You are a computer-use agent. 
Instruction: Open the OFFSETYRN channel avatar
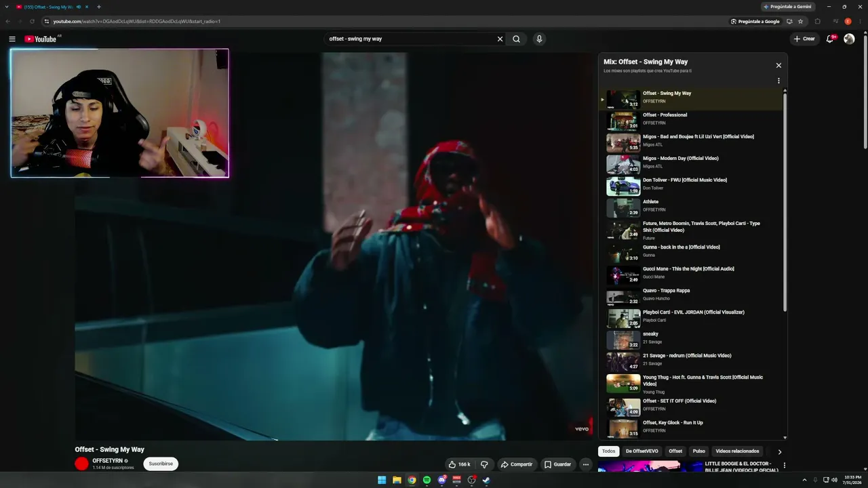(x=82, y=464)
